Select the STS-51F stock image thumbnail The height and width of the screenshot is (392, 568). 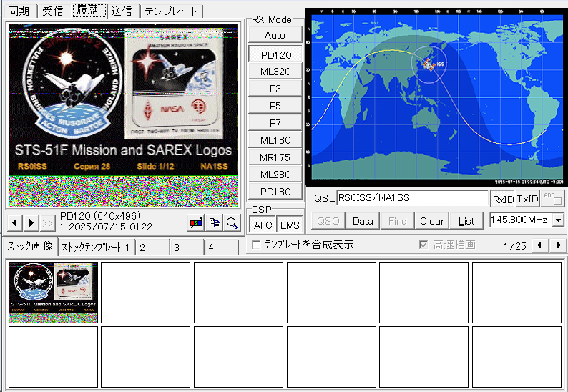pos(53,293)
